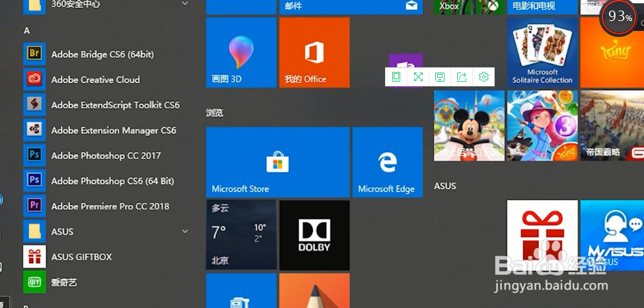Viewport: 644px width, 308px height.
Task: Open the 我的 Office tile
Action: click(x=314, y=53)
